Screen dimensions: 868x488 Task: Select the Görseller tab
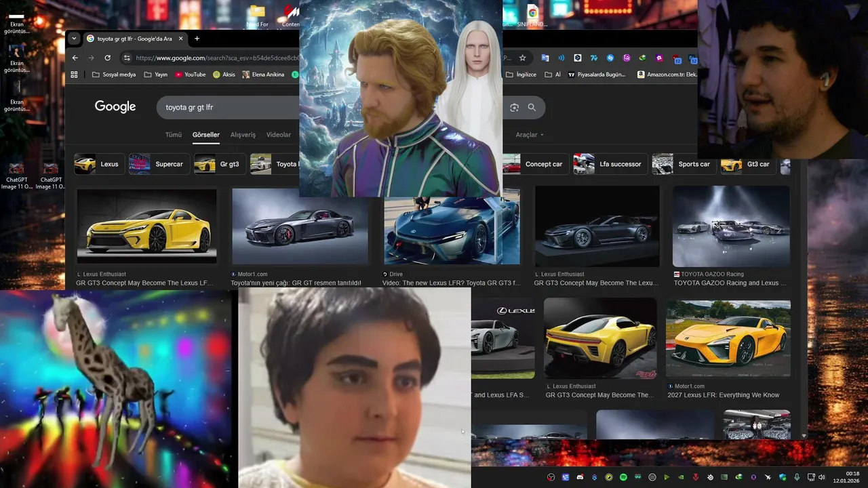click(206, 135)
